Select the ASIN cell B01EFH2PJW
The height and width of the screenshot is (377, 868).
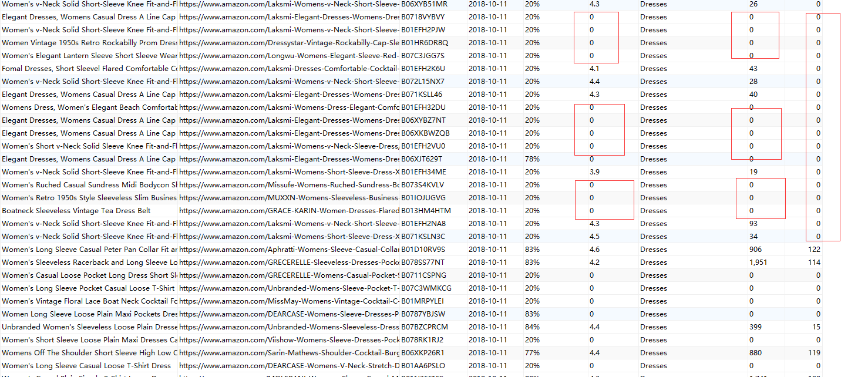click(423, 29)
